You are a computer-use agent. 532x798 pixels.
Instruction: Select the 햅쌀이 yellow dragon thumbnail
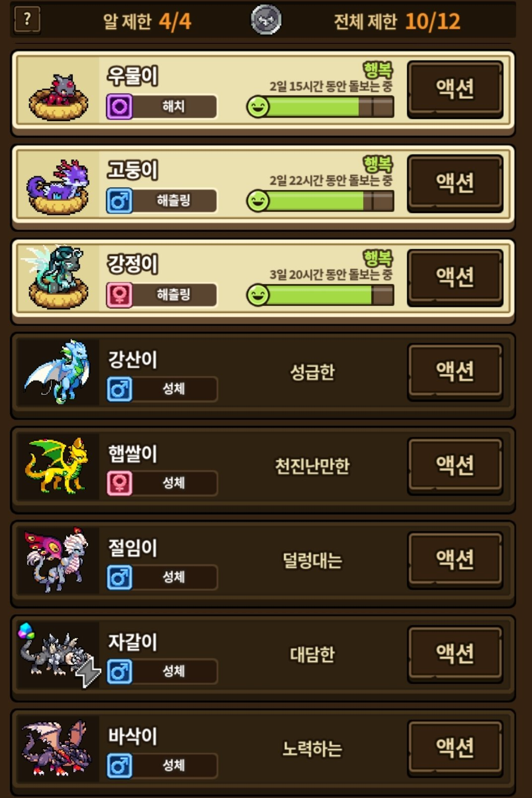pyautogui.click(x=58, y=466)
